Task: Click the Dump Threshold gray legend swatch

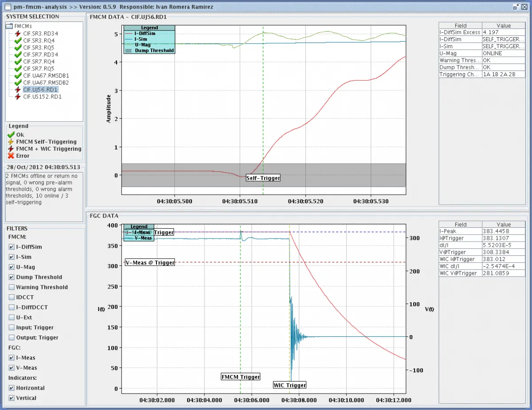Action: pos(129,51)
